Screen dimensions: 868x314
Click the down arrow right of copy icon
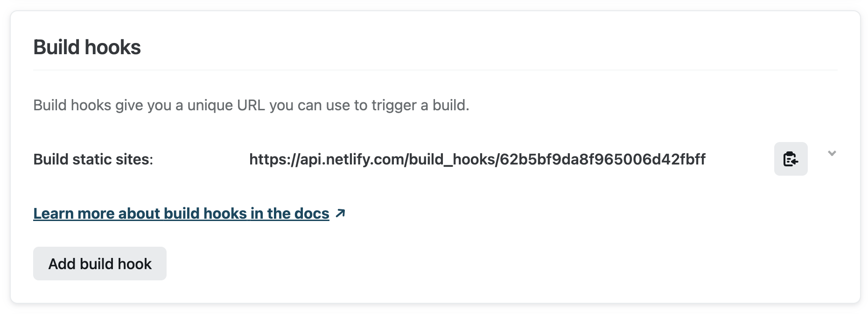coord(832,153)
